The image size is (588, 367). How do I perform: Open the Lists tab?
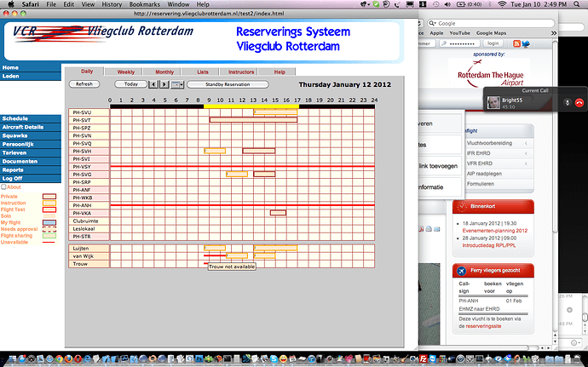(203, 72)
